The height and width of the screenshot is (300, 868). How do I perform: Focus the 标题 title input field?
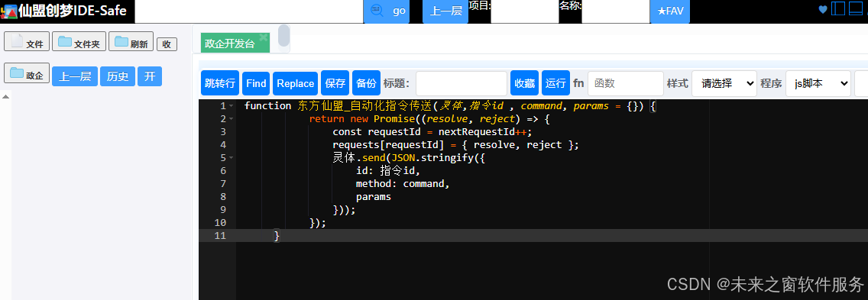pos(462,83)
